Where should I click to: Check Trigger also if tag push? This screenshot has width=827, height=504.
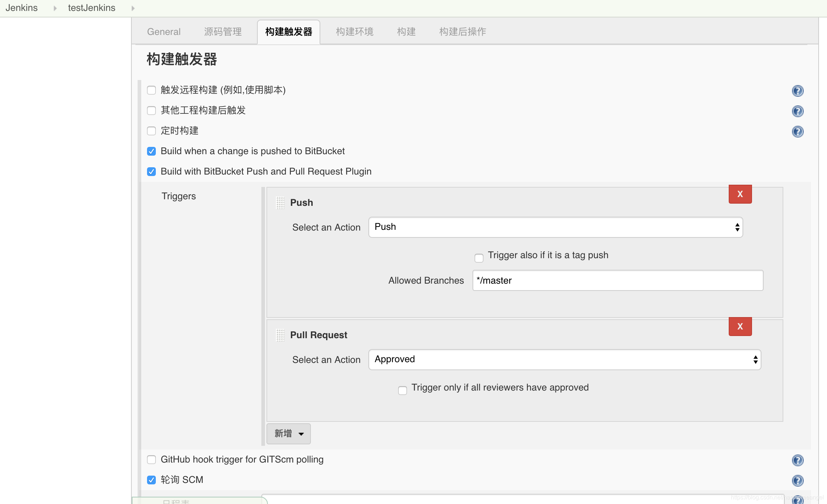tap(479, 258)
